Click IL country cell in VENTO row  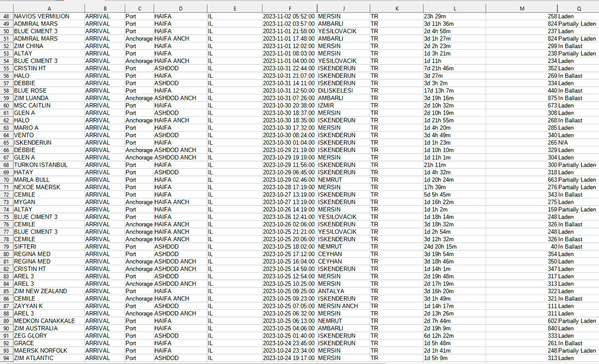coord(234,135)
